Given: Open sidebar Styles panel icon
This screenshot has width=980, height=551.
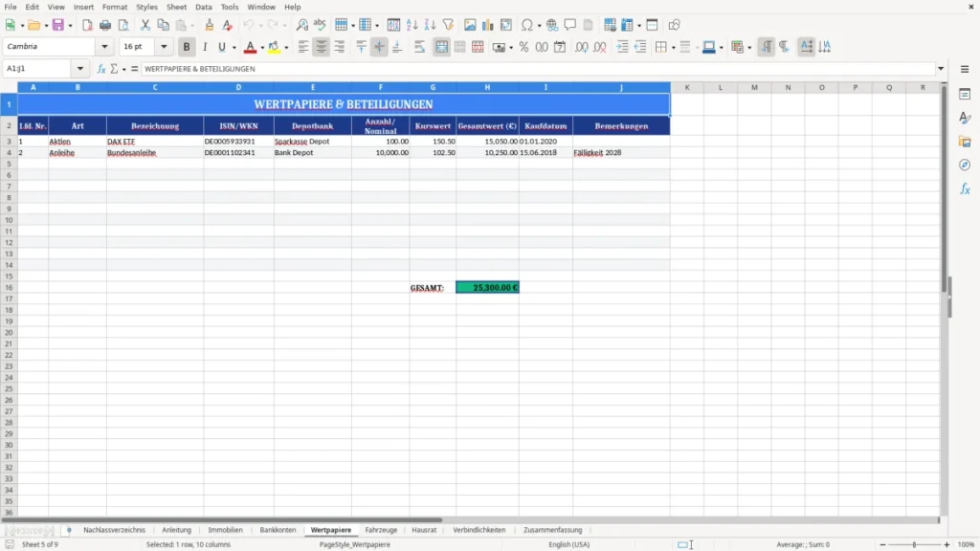Looking at the screenshot, I should (x=965, y=118).
